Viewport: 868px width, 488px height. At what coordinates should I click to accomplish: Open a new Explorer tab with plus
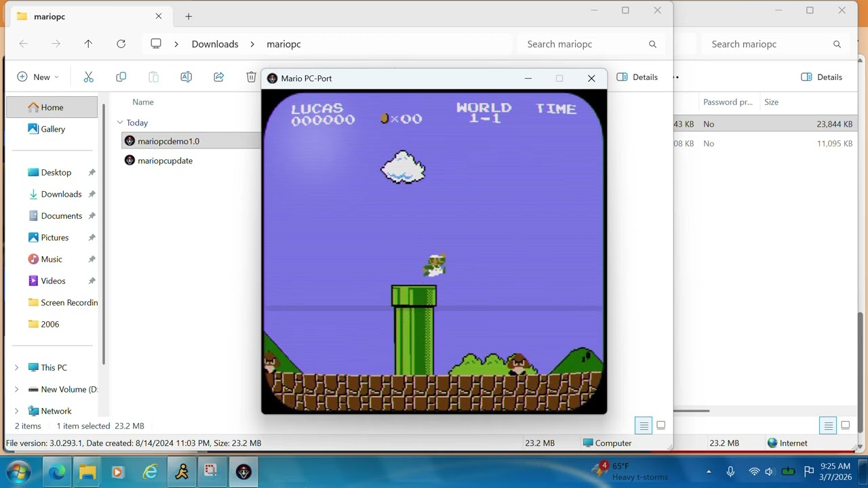click(189, 16)
